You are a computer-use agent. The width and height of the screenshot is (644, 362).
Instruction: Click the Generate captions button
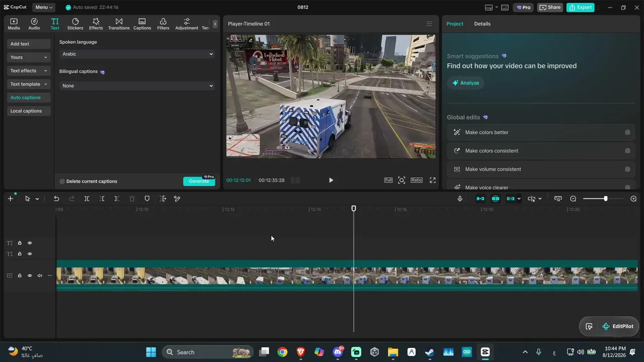tap(199, 181)
